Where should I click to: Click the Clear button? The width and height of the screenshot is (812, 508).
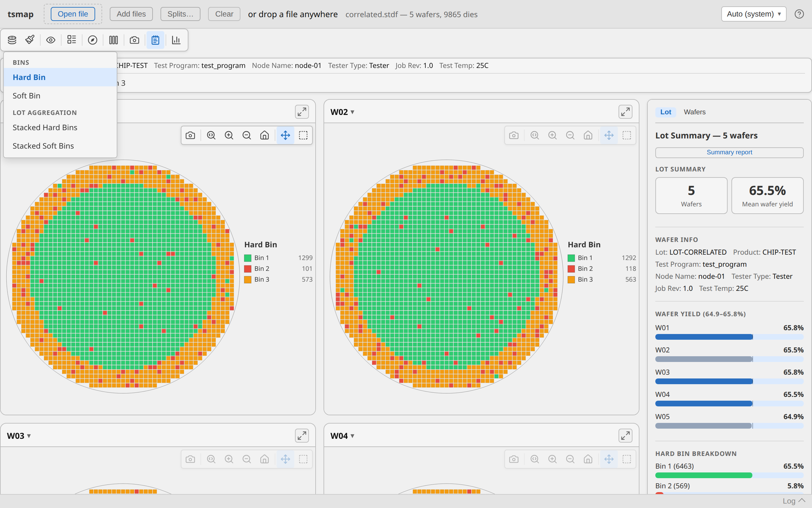224,14
